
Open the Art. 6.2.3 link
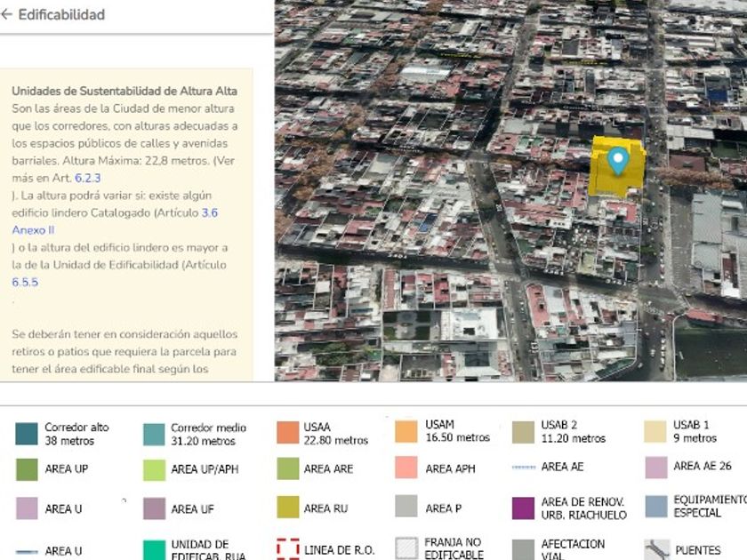click(x=88, y=178)
